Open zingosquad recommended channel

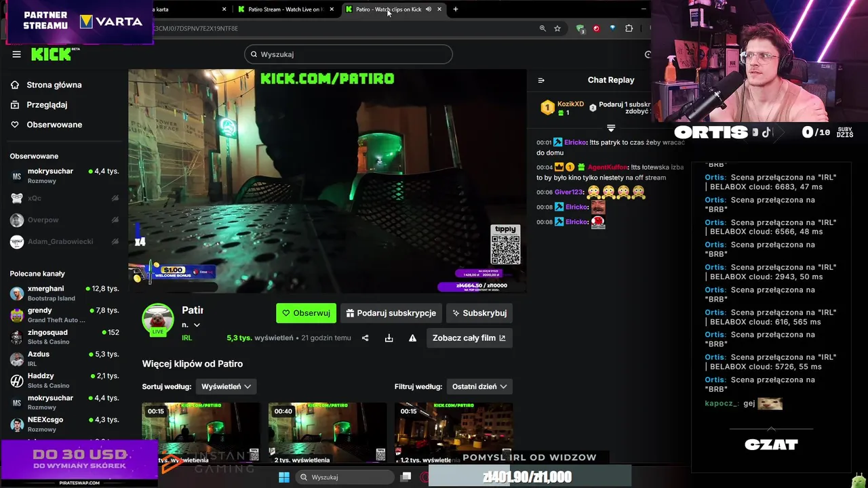pyautogui.click(x=64, y=336)
